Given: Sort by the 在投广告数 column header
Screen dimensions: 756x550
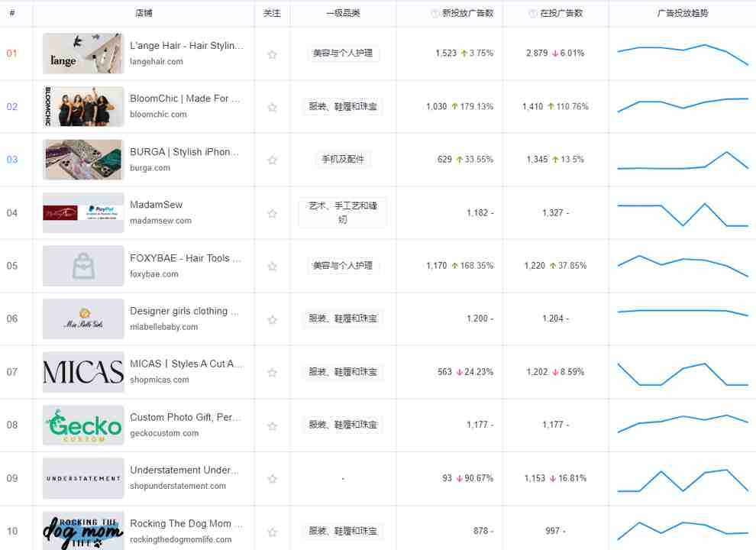Looking at the screenshot, I should tap(561, 14).
